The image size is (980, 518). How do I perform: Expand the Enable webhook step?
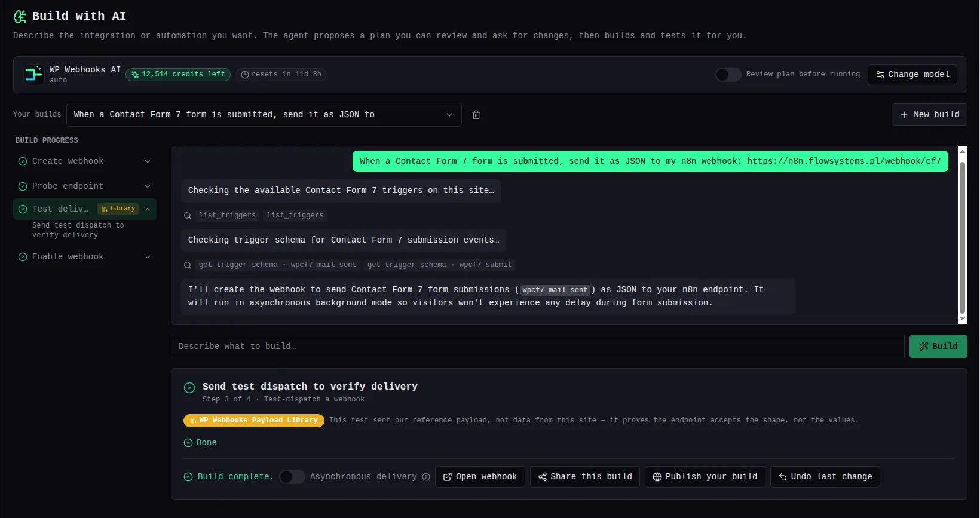tap(148, 257)
